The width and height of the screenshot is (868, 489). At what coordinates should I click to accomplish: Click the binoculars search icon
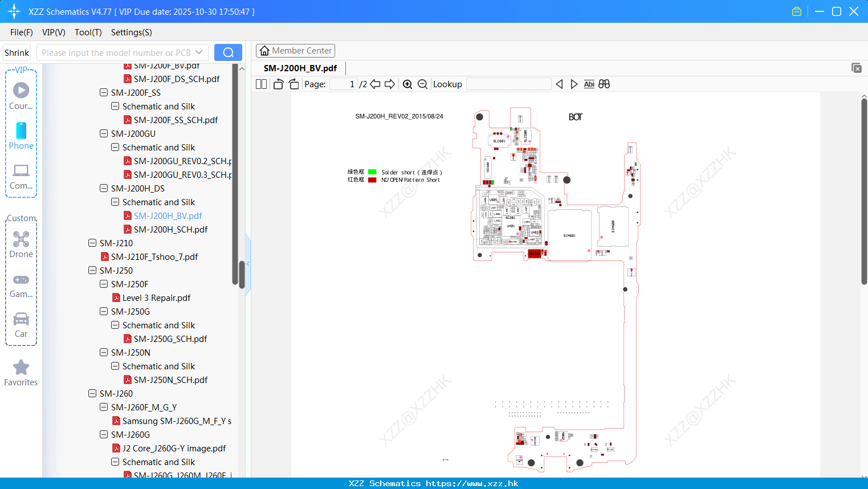point(604,84)
